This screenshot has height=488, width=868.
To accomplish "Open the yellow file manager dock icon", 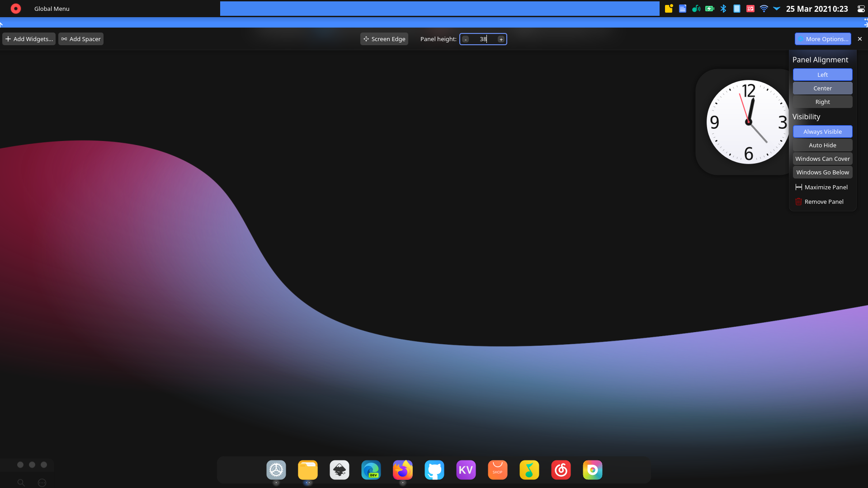I will point(308,470).
